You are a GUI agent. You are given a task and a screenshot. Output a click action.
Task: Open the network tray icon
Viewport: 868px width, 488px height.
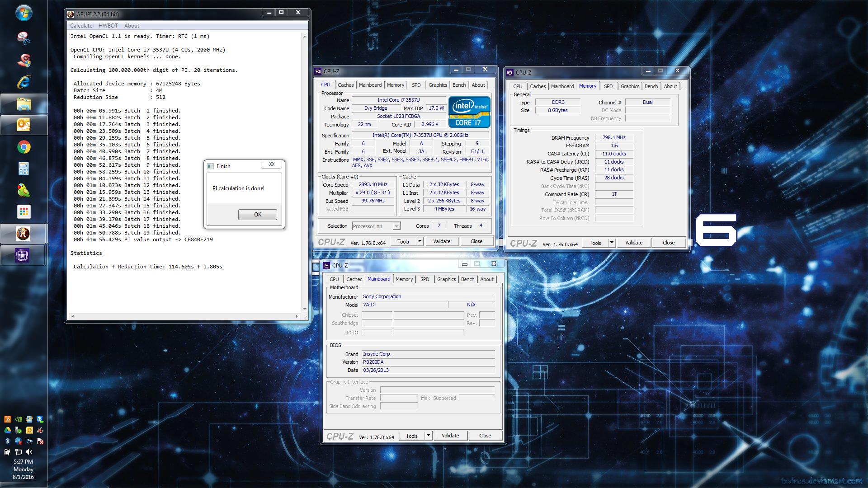pos(19,452)
